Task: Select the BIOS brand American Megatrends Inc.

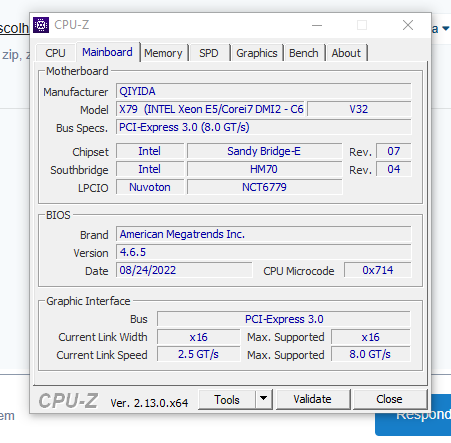Action: (263, 234)
